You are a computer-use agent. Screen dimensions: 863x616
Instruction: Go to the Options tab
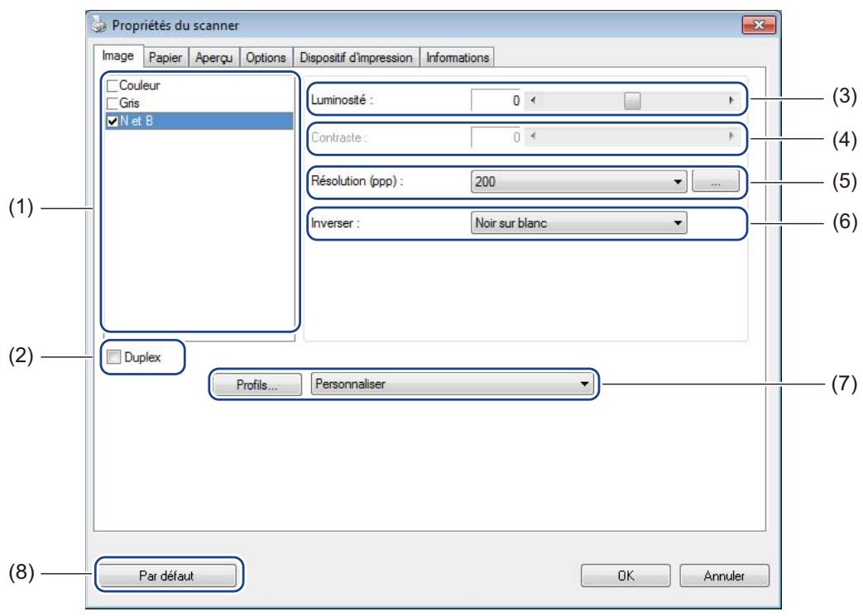266,58
